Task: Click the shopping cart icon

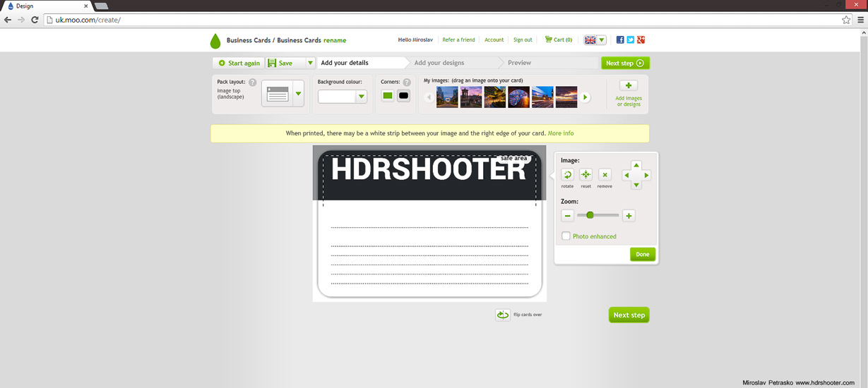Action: click(x=548, y=40)
